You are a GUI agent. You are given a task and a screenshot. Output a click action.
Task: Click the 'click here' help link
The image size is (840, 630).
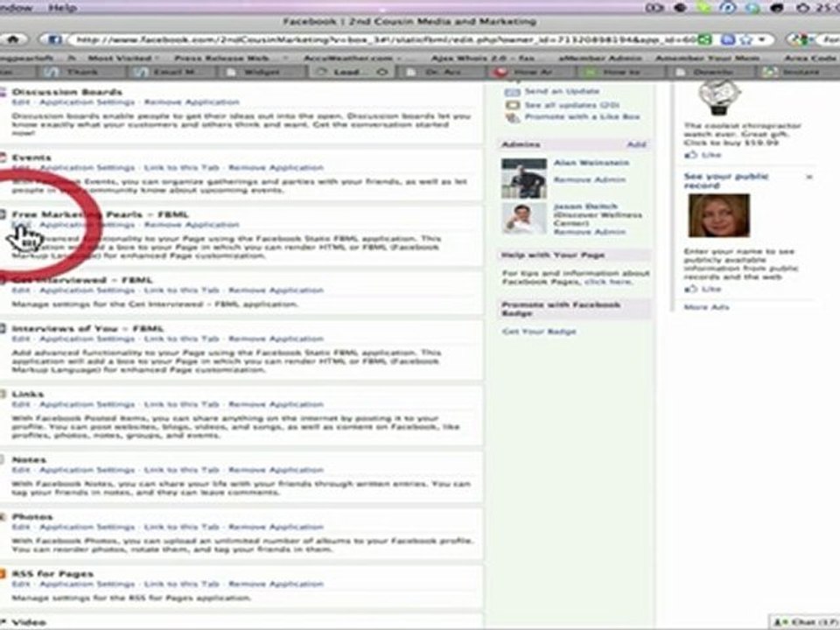pos(608,282)
